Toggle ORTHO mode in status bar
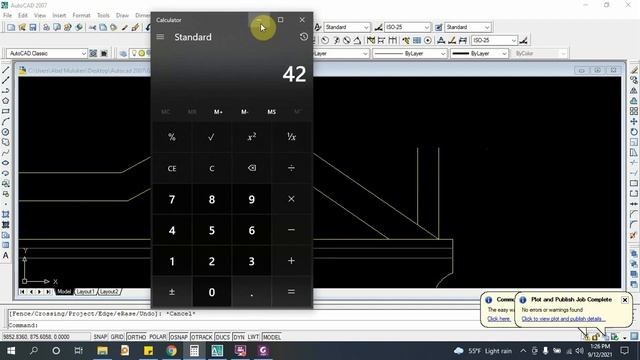Viewport: 640px width, 360px height. pos(136,337)
